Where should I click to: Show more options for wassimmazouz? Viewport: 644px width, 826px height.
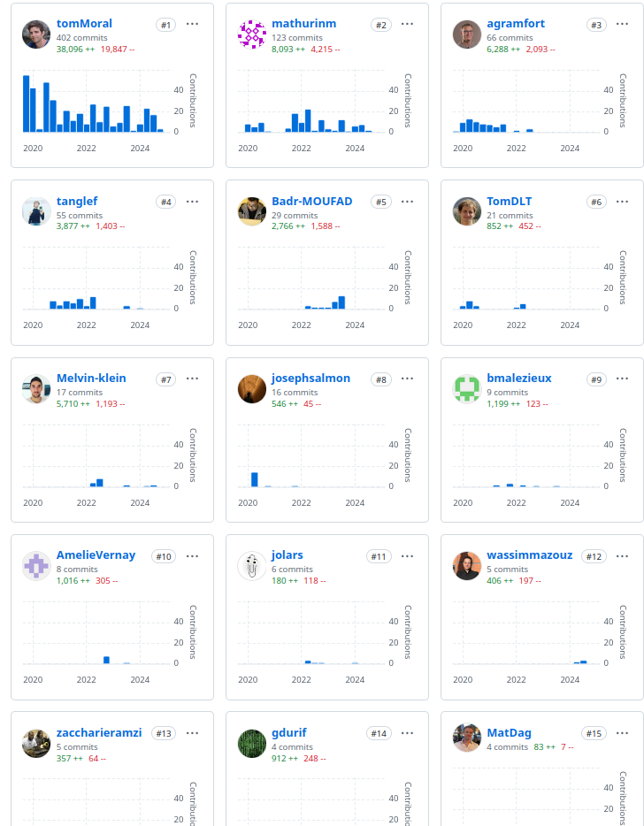coord(622,556)
